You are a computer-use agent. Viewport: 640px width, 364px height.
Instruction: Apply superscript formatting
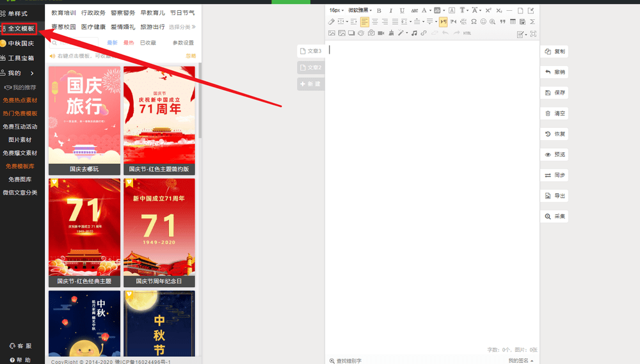point(488,10)
